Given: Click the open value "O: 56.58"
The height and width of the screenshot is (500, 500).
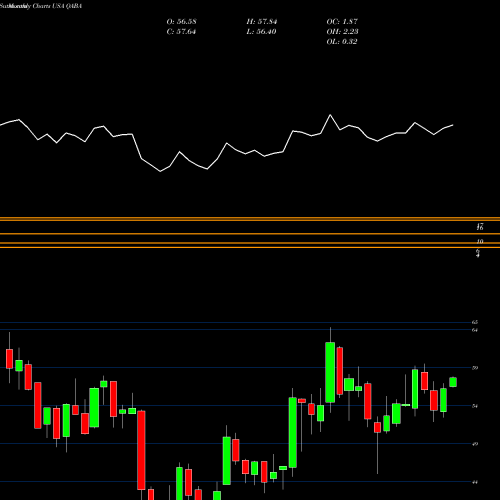Looking at the screenshot, I should 181,22.
